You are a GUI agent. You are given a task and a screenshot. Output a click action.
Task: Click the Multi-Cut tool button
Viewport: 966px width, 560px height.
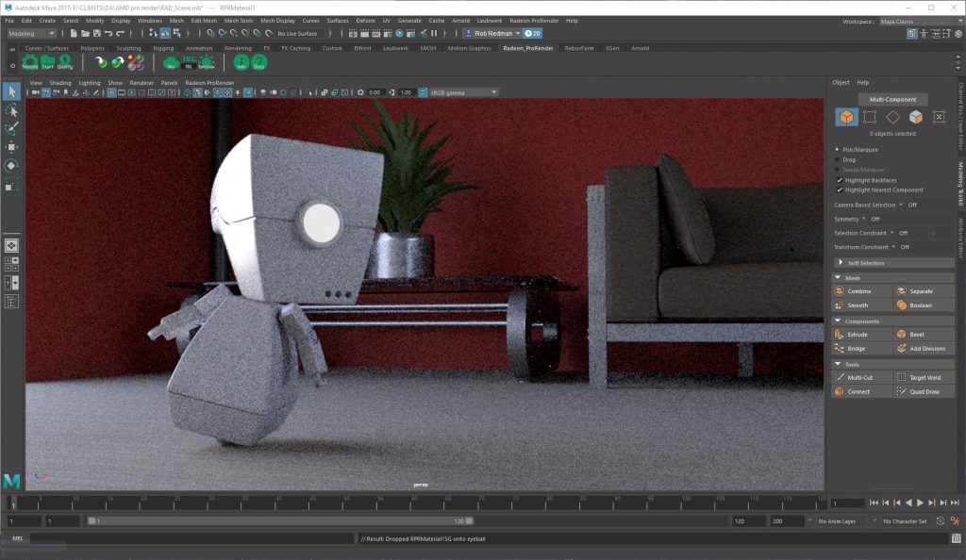(x=861, y=377)
